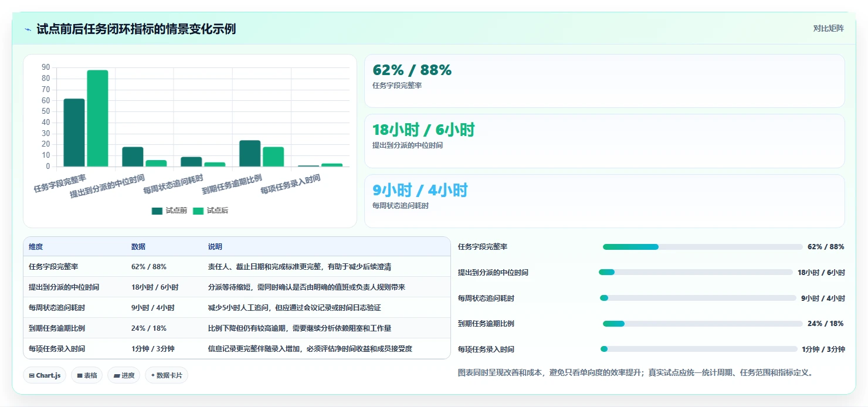868x407 pixels.
Task: Click the 到期任务逾期比例 table row cell
Action: (x=57, y=328)
